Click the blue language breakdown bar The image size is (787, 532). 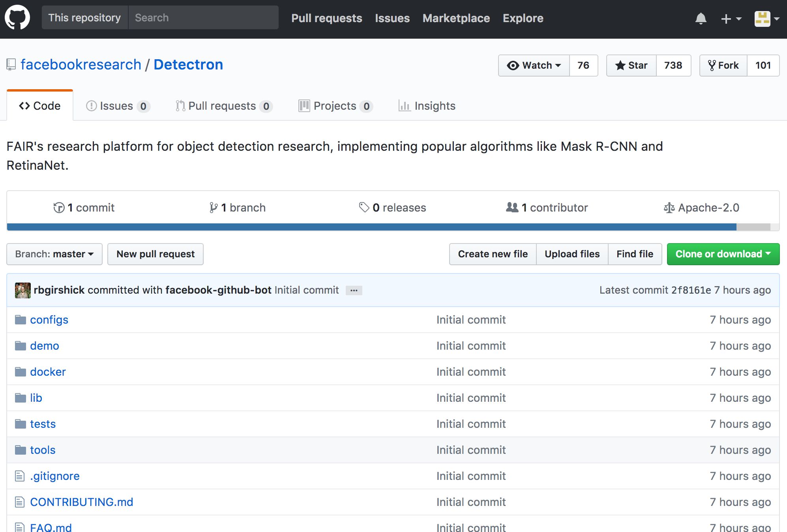[371, 227]
